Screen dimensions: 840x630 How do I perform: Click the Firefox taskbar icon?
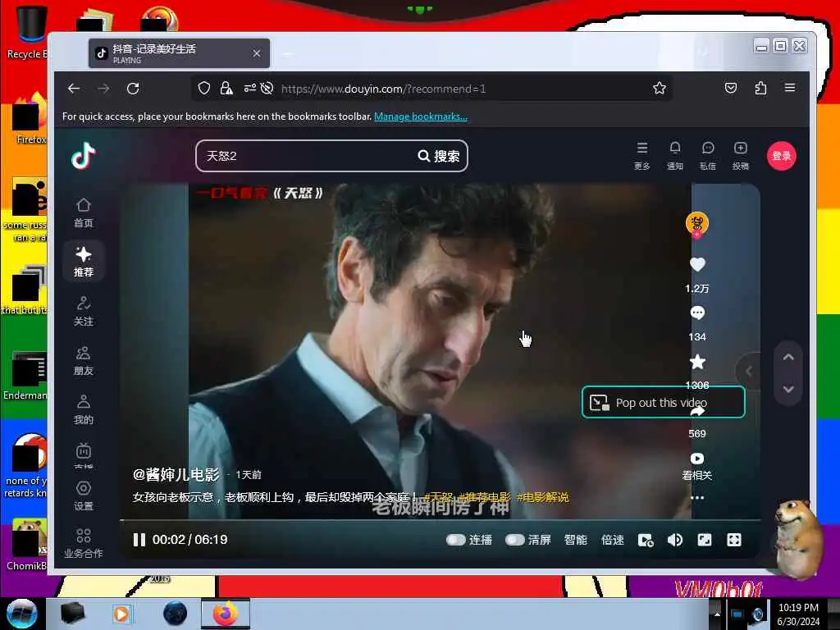click(x=226, y=614)
